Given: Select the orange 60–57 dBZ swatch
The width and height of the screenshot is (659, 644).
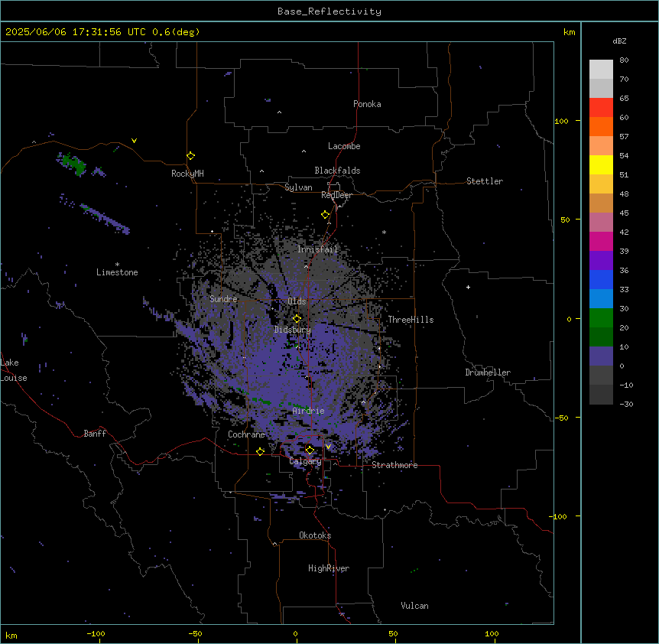Looking at the screenshot, I should click(x=601, y=126).
